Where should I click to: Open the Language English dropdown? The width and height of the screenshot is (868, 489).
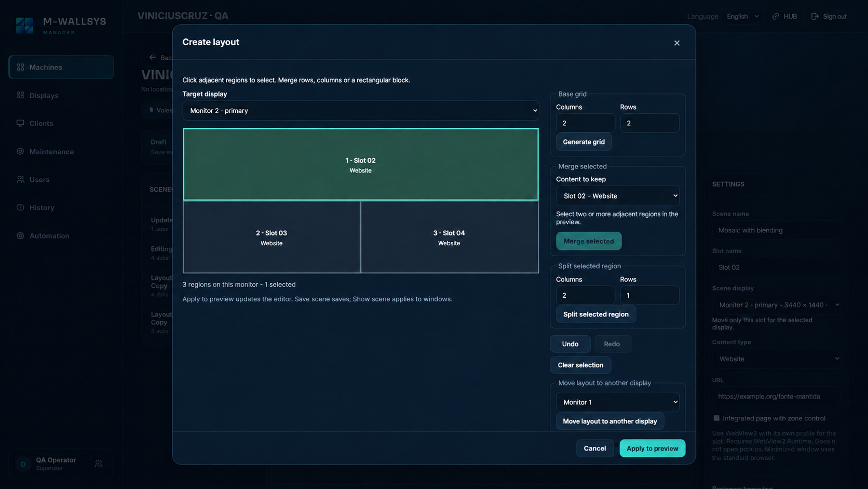[x=743, y=16]
